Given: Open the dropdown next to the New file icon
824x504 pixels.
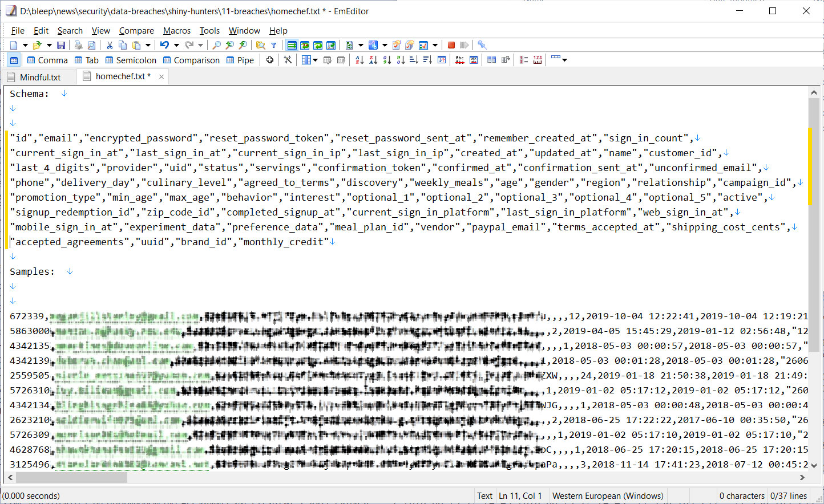Looking at the screenshot, I should 25,45.
